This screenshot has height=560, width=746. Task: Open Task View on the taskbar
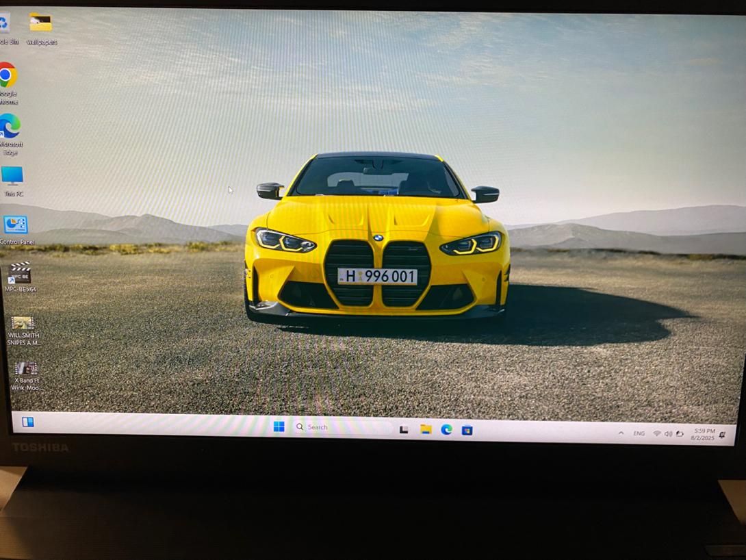[x=404, y=429]
